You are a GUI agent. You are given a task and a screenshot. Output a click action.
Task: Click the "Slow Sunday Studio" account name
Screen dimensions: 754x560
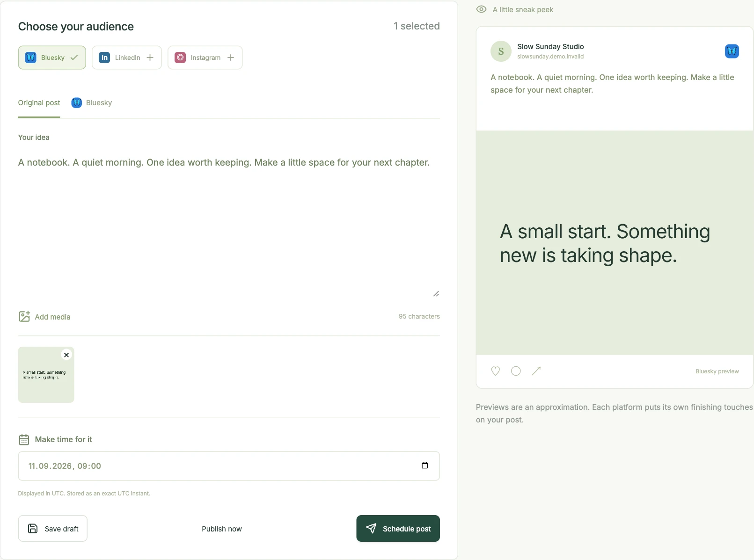pyautogui.click(x=550, y=47)
